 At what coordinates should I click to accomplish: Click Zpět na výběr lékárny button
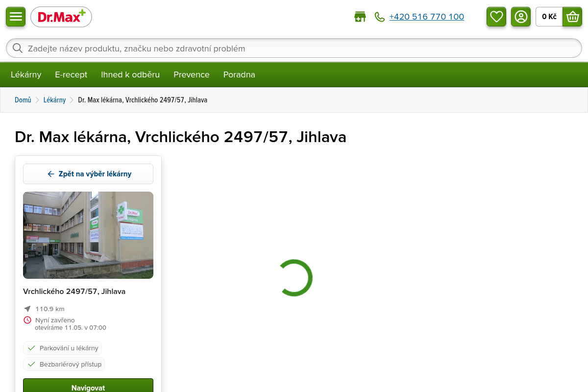click(x=88, y=174)
